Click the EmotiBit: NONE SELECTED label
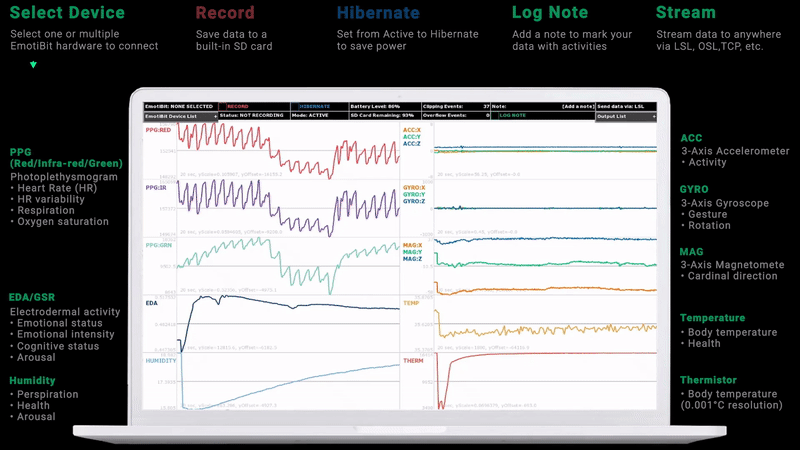Viewport: 800px width, 450px height. (179, 107)
